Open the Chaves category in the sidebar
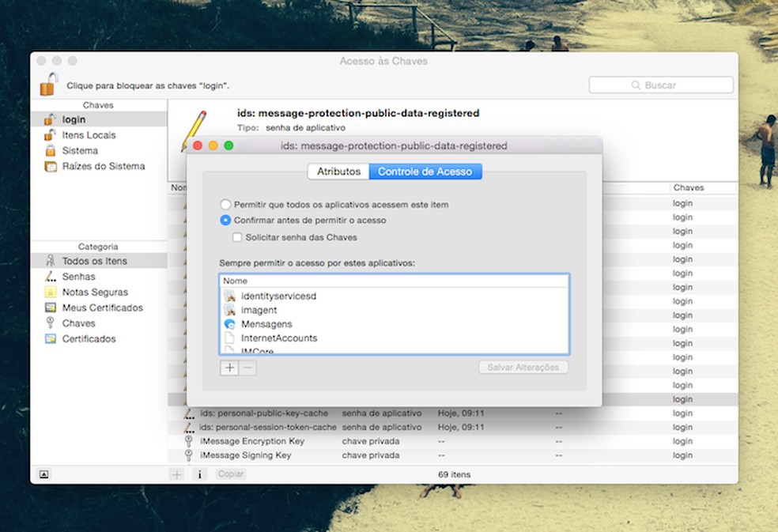Viewport: 778px width, 532px height. (78, 323)
